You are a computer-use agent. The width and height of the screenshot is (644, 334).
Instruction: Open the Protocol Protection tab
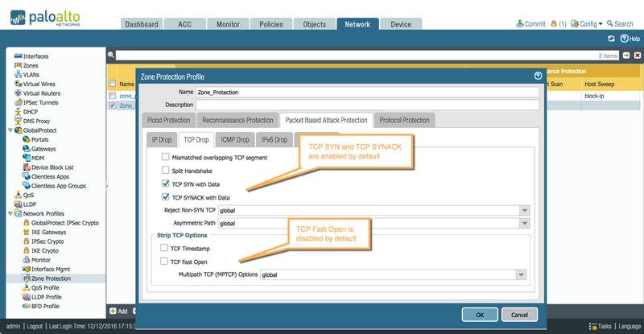405,120
